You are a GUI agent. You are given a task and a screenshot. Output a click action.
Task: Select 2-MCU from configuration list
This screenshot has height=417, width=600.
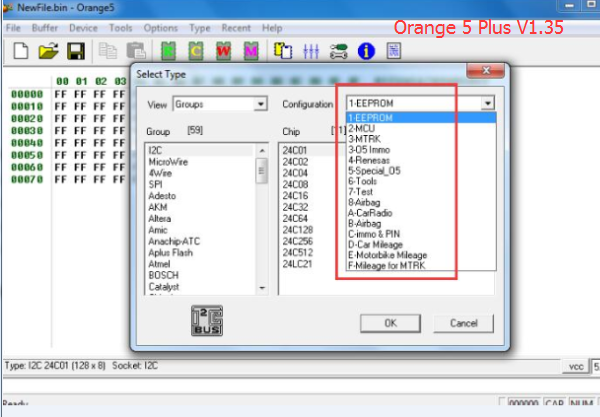pos(362,128)
